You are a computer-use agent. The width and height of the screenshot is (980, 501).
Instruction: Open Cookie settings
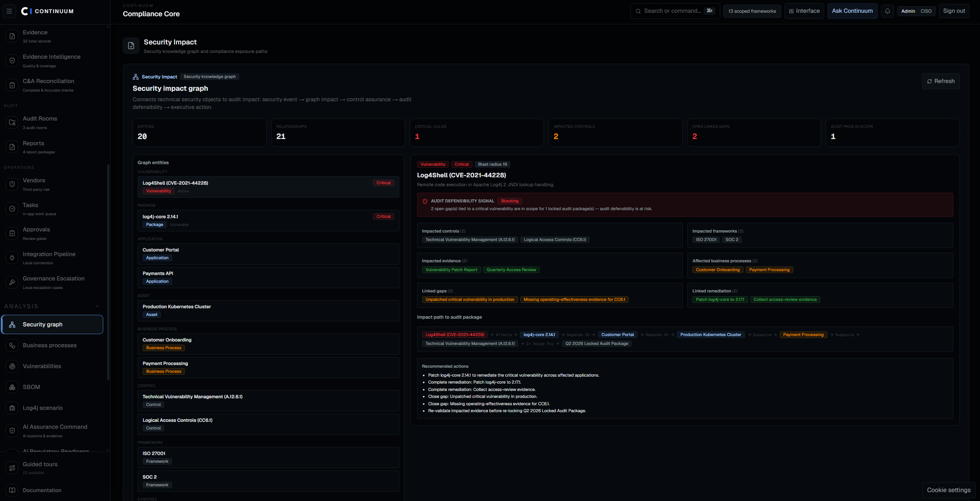pyautogui.click(x=948, y=490)
